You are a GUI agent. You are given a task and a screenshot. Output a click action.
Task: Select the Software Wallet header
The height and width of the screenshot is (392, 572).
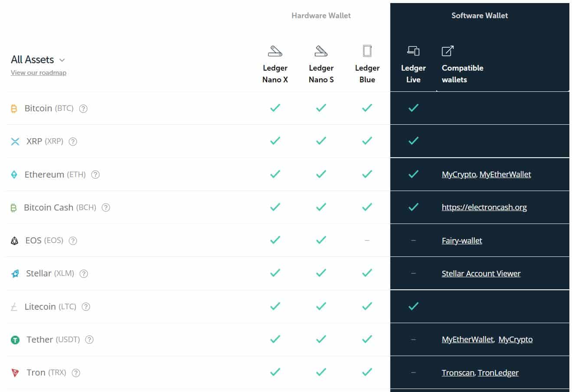pyautogui.click(x=480, y=16)
